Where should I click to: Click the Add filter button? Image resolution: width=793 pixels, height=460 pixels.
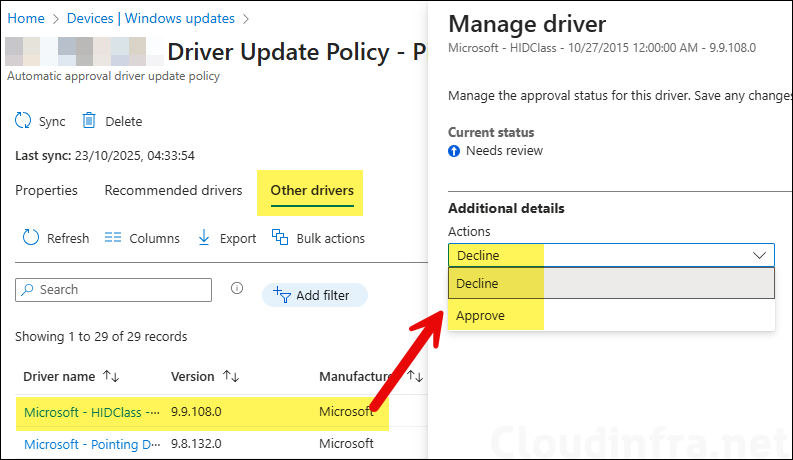[314, 295]
